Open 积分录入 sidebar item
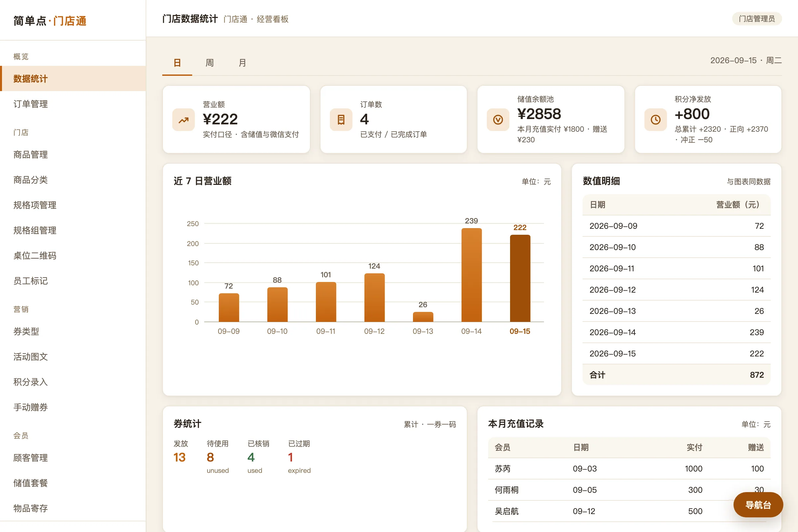This screenshot has height=532, width=798. click(x=73, y=382)
